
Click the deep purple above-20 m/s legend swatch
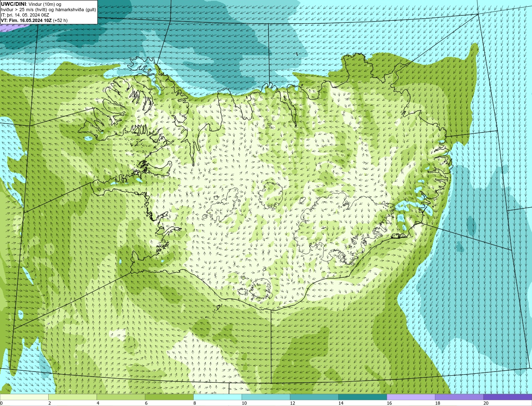(507, 397)
